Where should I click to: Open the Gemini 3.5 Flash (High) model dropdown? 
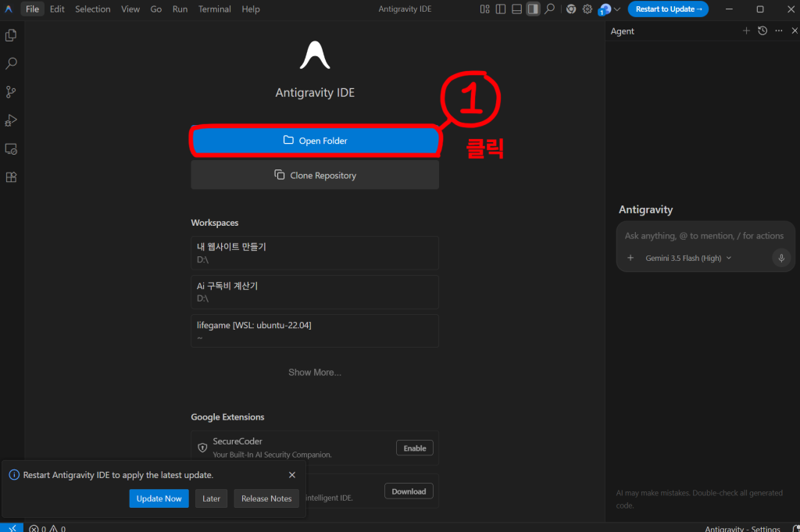[688, 258]
